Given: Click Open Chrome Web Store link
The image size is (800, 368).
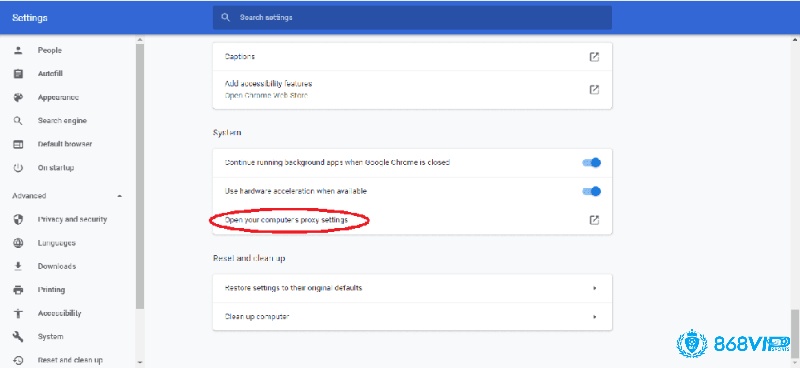Looking at the screenshot, I should coord(266,95).
